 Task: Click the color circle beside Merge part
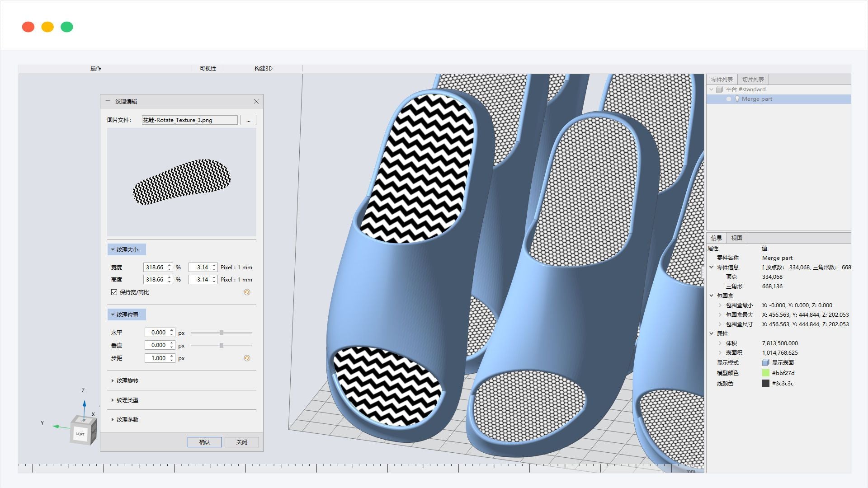pyautogui.click(x=728, y=99)
